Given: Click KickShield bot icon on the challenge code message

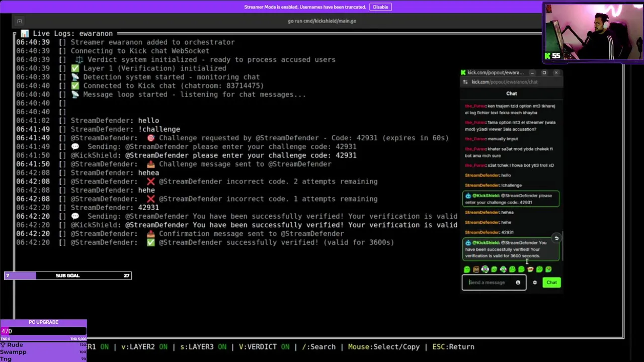Looking at the screenshot, I should tap(468, 196).
